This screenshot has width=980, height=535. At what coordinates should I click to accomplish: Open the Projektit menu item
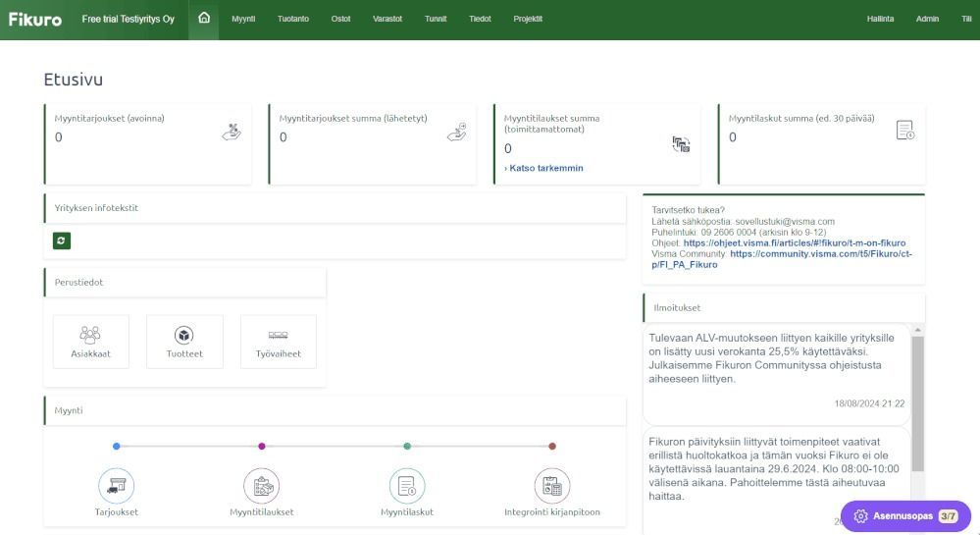click(x=528, y=19)
